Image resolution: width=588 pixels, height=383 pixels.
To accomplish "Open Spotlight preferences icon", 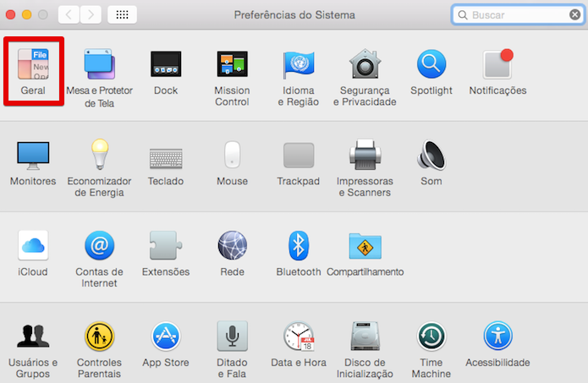I will [x=431, y=64].
